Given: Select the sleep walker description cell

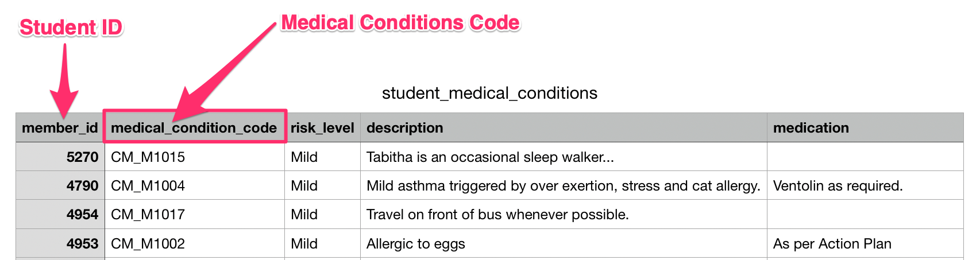Looking at the screenshot, I should click(564, 157).
